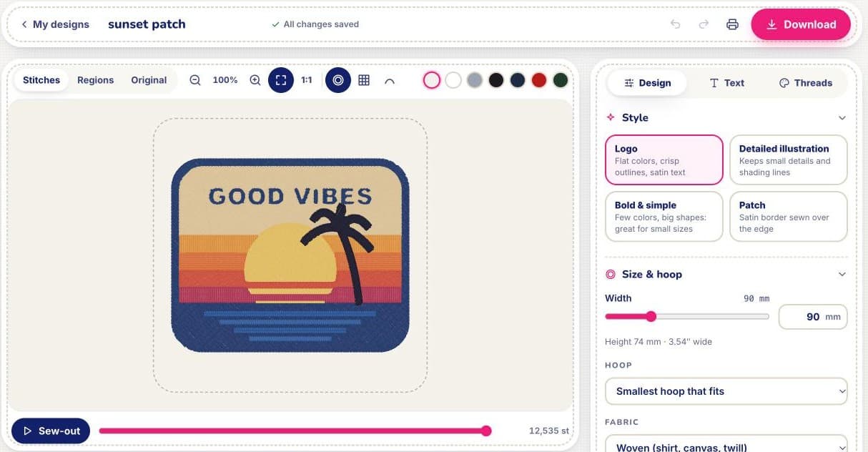
Task: Click the Width slider handle
Action: coord(651,316)
